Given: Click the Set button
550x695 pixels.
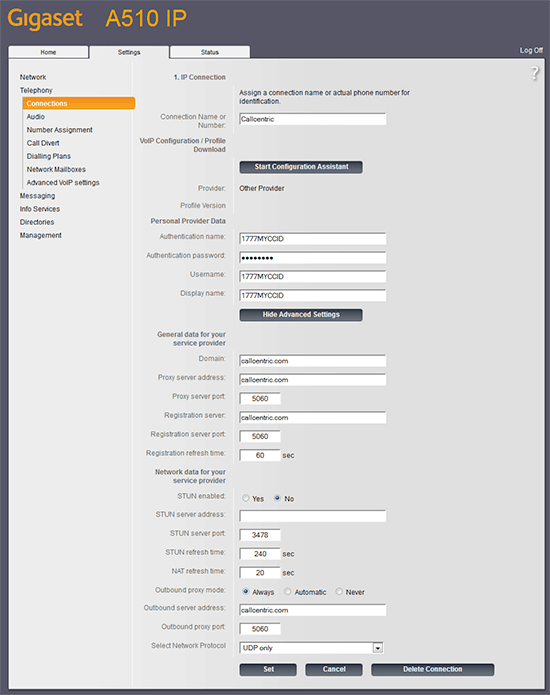Looking at the screenshot, I should [268, 669].
